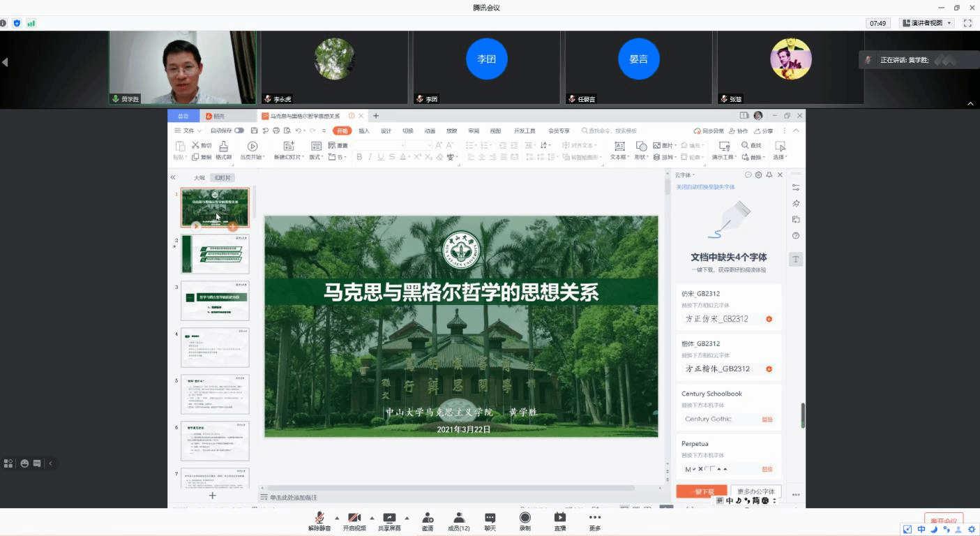The width and height of the screenshot is (980, 536).
Task: Click the 直播 live stream icon
Action: [x=559, y=518]
